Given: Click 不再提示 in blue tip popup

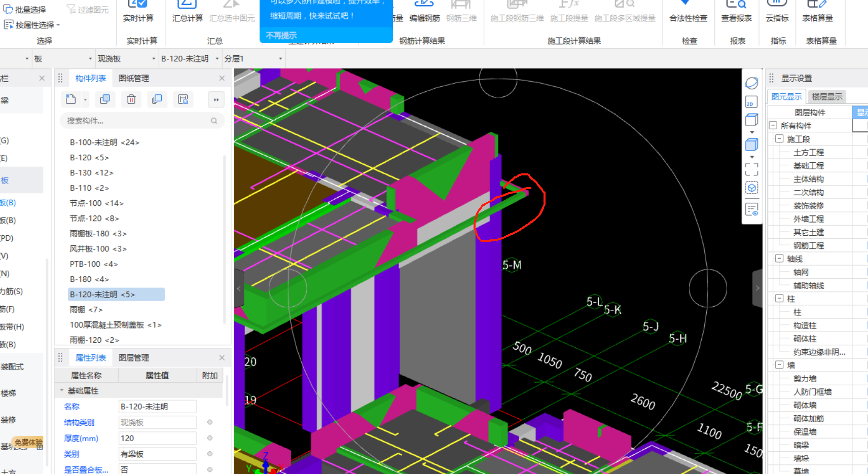Looking at the screenshot, I should coord(281,35).
